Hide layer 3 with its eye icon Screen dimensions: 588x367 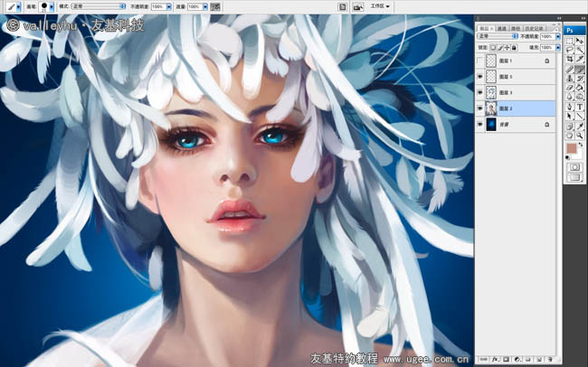pyautogui.click(x=480, y=92)
